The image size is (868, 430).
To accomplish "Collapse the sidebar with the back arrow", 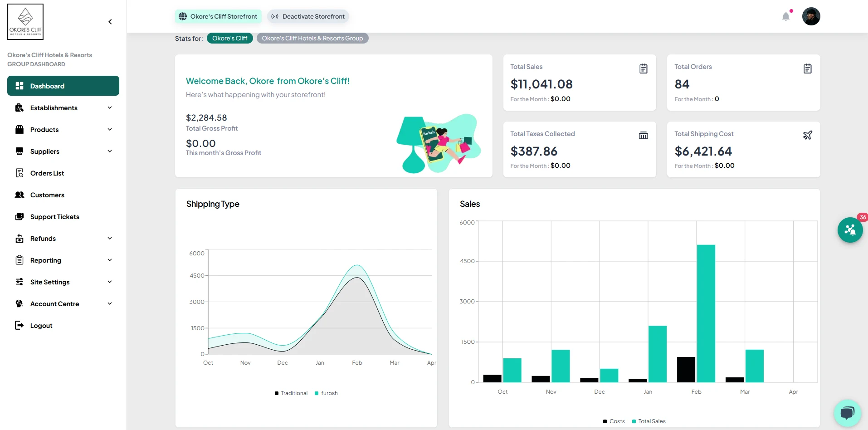I will [x=110, y=22].
